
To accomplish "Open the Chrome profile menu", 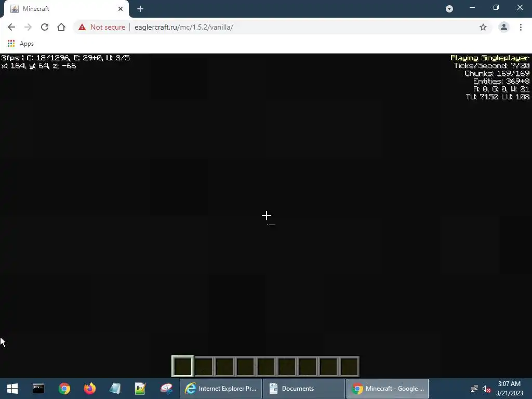I will 503,27.
